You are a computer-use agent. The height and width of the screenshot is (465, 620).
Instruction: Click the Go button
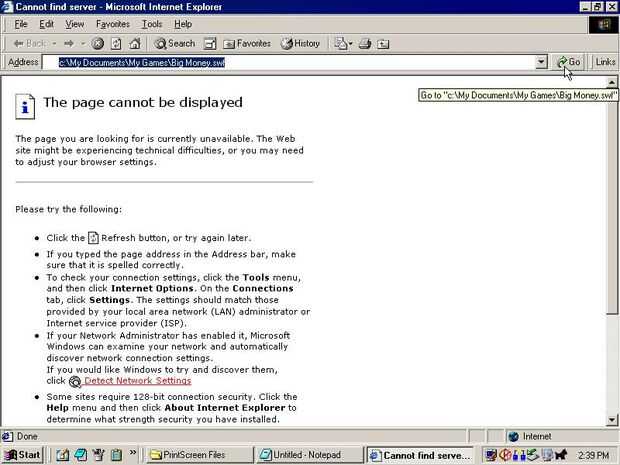569,62
